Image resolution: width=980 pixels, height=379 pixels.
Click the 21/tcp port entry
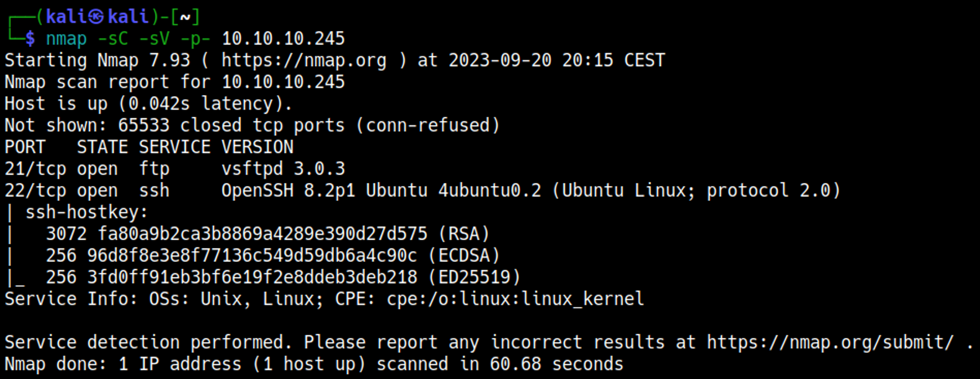pyautogui.click(x=35, y=169)
